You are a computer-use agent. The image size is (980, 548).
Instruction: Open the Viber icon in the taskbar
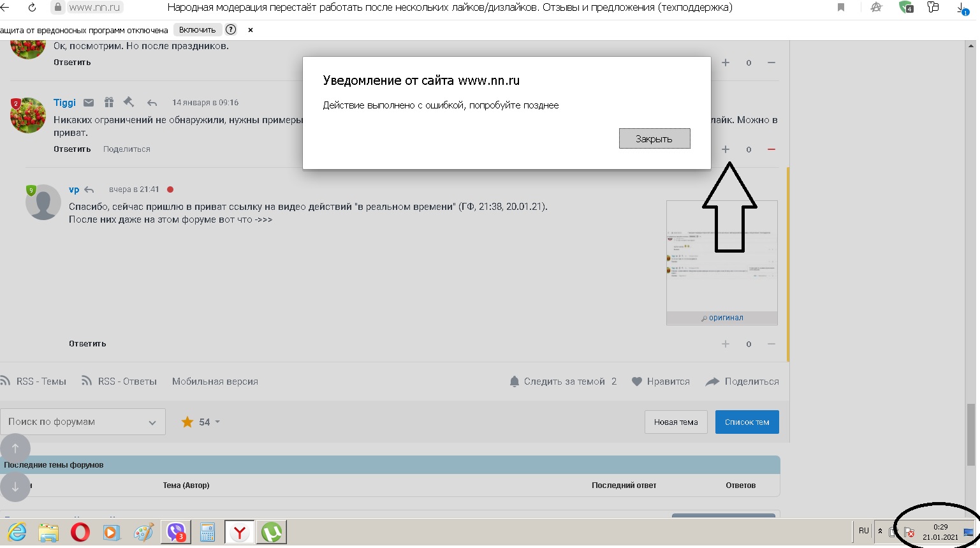click(175, 532)
